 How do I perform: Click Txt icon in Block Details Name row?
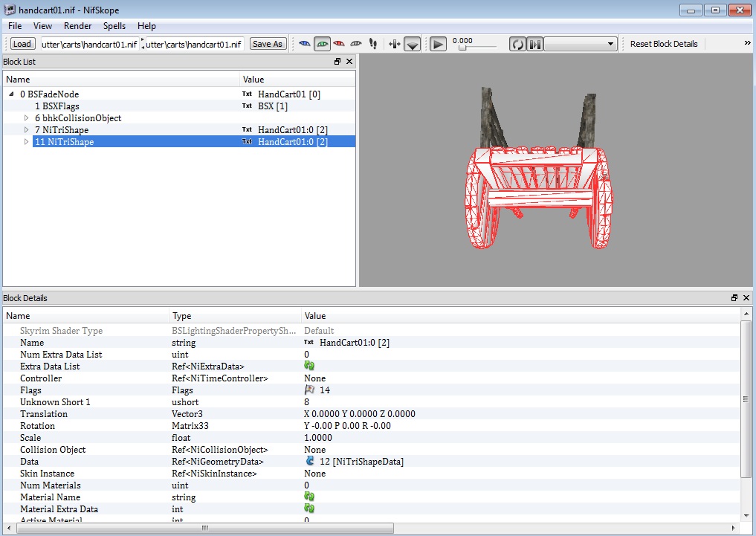coord(308,342)
